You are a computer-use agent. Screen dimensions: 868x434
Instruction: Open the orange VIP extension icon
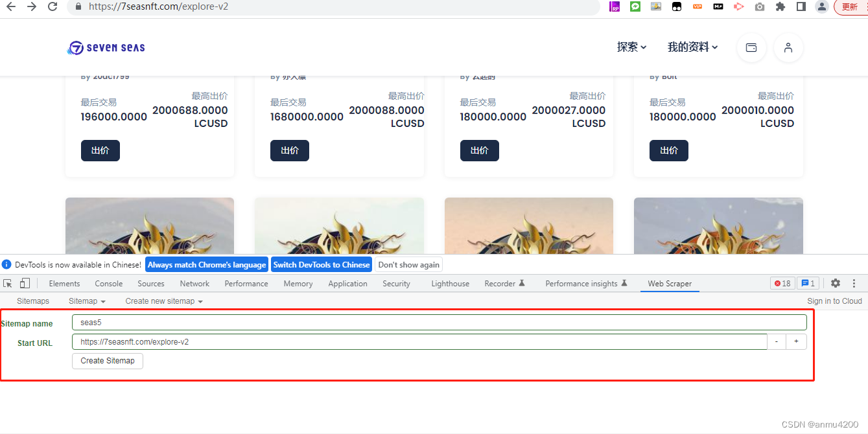(698, 6)
